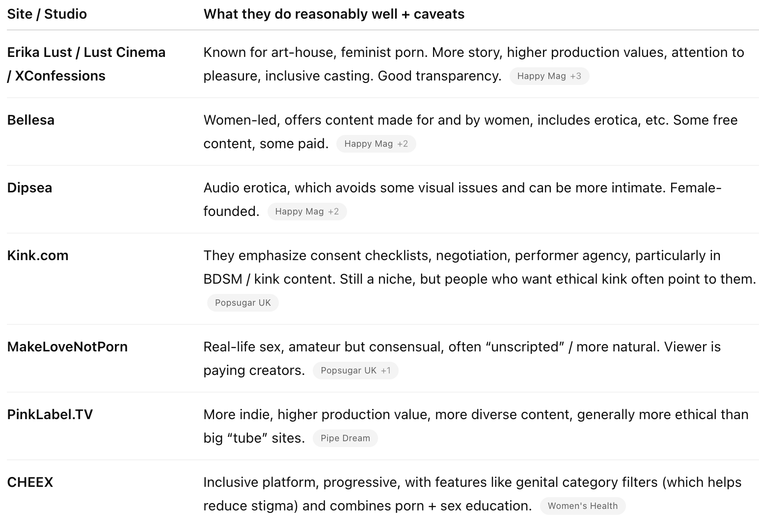Open Happy Mag +2 source in Dipsea row

tap(307, 212)
